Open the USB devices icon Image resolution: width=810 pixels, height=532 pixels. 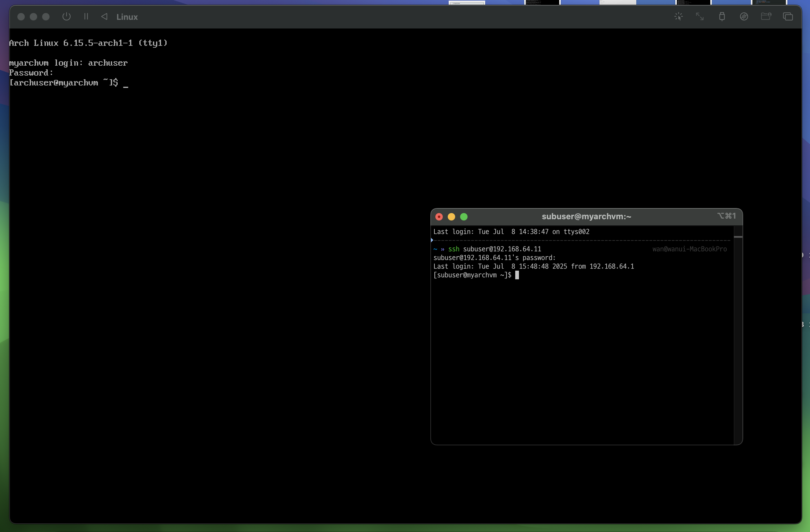(x=722, y=17)
